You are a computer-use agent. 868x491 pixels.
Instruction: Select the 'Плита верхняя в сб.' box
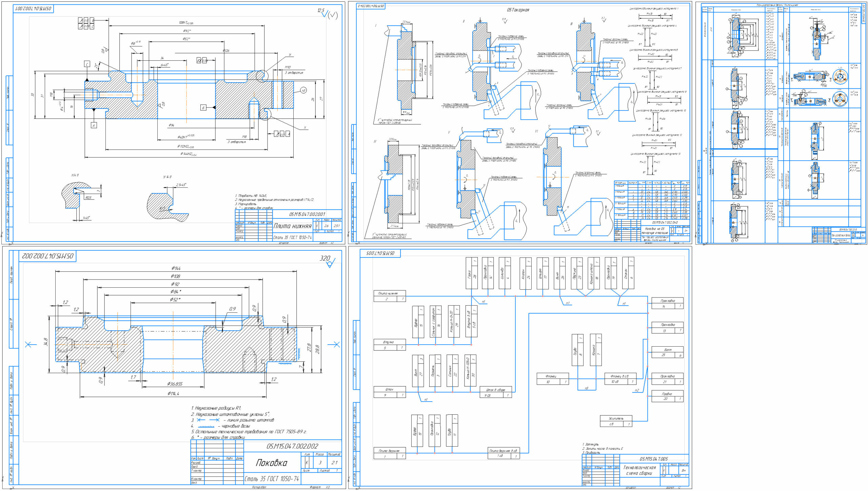(504, 453)
